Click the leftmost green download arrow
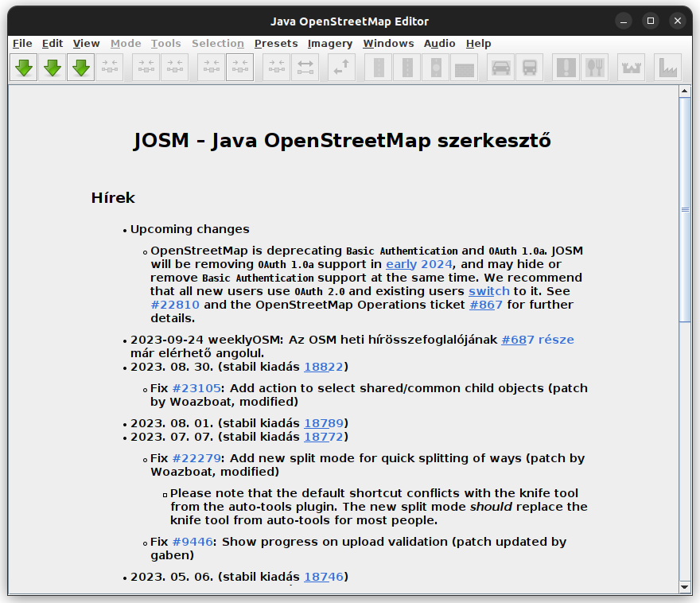 tap(24, 68)
